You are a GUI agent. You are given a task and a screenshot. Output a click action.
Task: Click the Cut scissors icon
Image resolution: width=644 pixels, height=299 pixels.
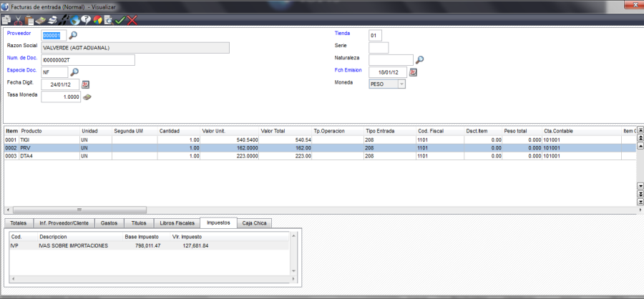[x=18, y=20]
